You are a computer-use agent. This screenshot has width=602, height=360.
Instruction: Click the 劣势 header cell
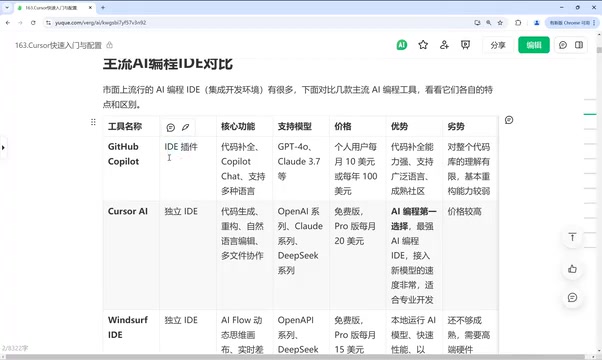tap(470, 126)
